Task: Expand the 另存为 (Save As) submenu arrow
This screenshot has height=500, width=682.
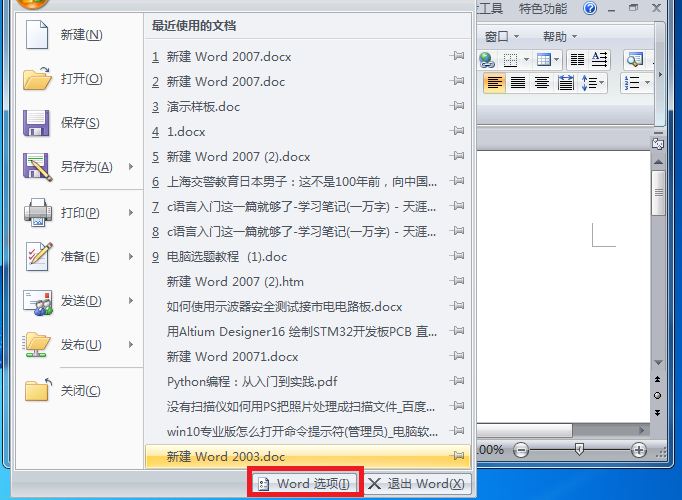Action: (x=131, y=167)
